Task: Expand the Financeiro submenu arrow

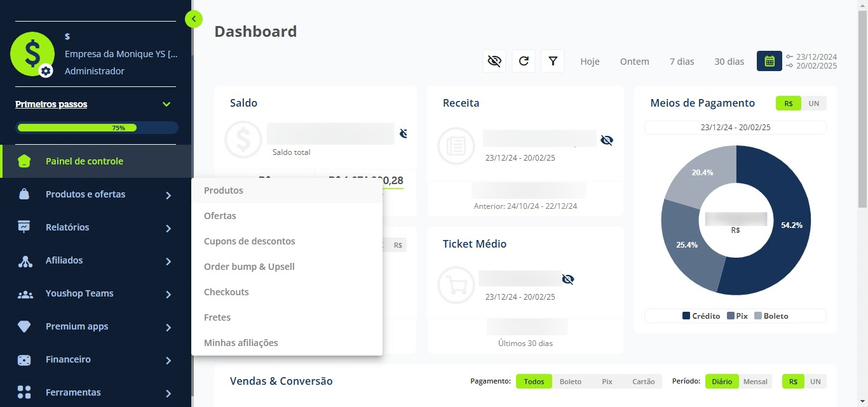Action: coord(168,360)
